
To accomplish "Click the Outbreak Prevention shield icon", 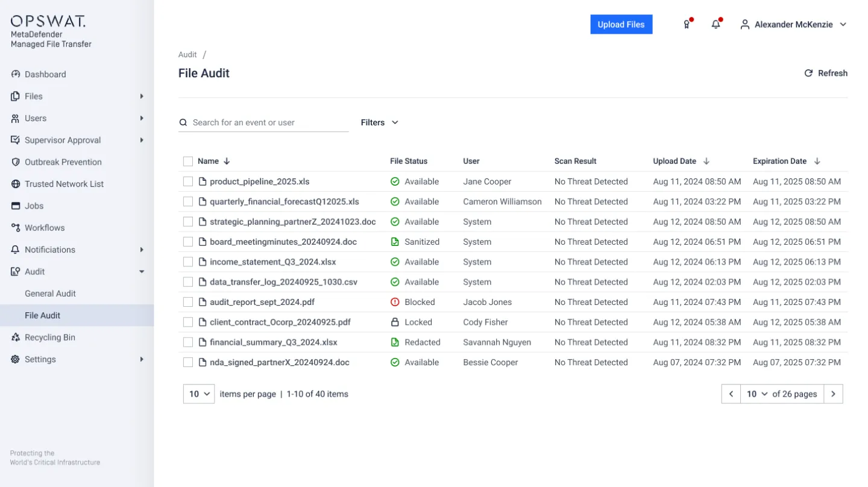I will pos(16,162).
